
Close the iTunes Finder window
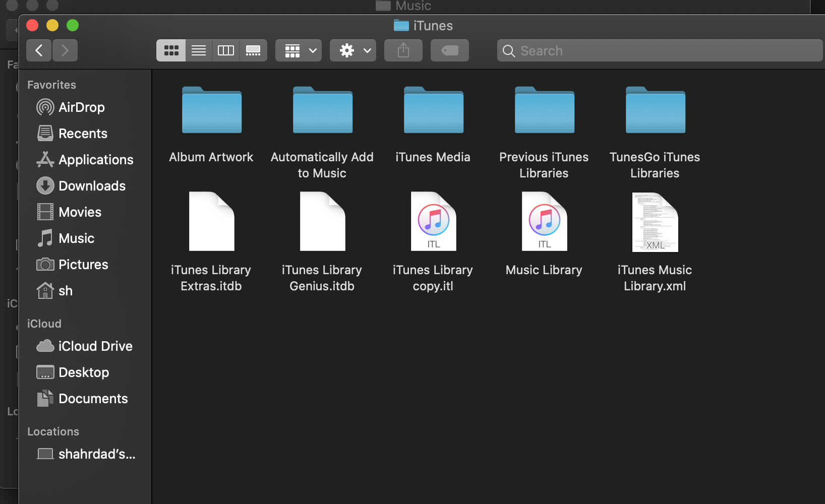coord(32,25)
